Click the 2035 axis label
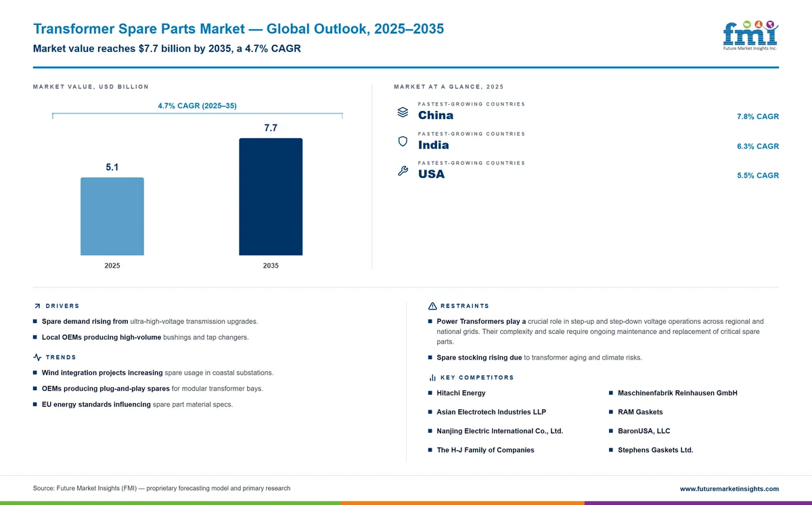812x505 pixels. point(271,266)
